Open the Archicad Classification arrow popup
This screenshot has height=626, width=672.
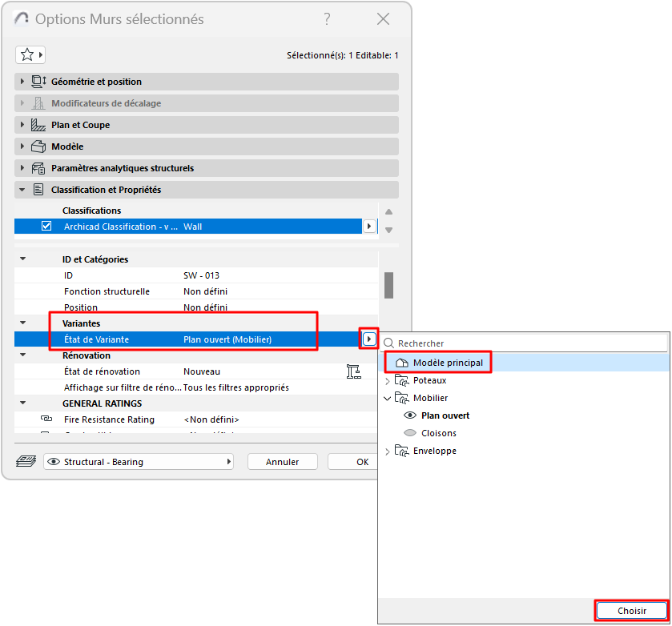[x=369, y=227]
